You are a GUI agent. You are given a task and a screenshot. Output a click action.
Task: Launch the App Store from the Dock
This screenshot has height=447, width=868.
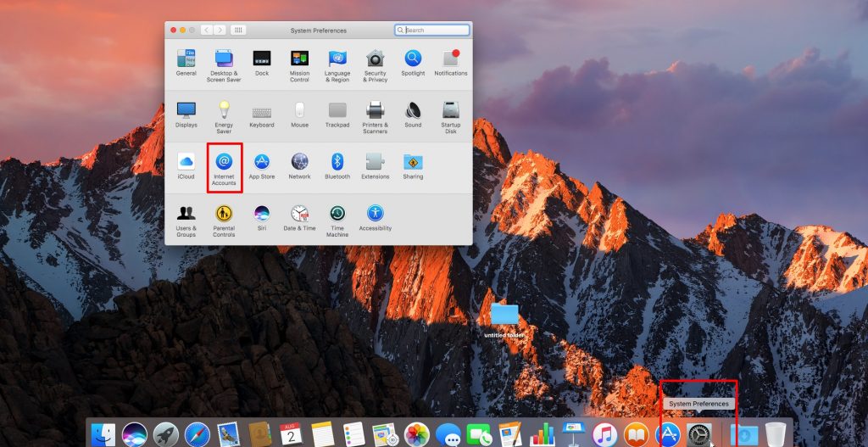point(668,435)
